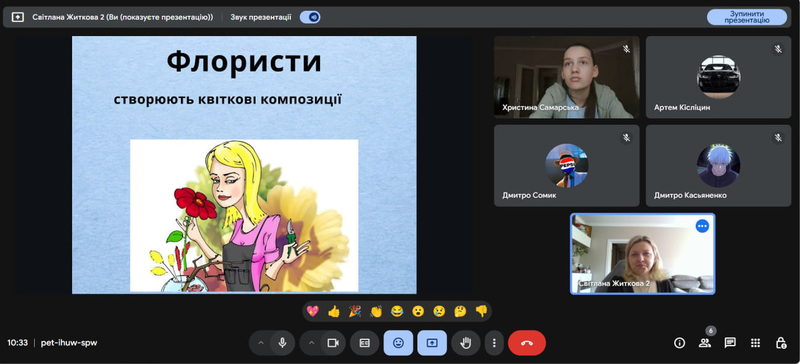The height and width of the screenshot is (364, 800).
Task: Open the closed captions control
Action: [364, 343]
